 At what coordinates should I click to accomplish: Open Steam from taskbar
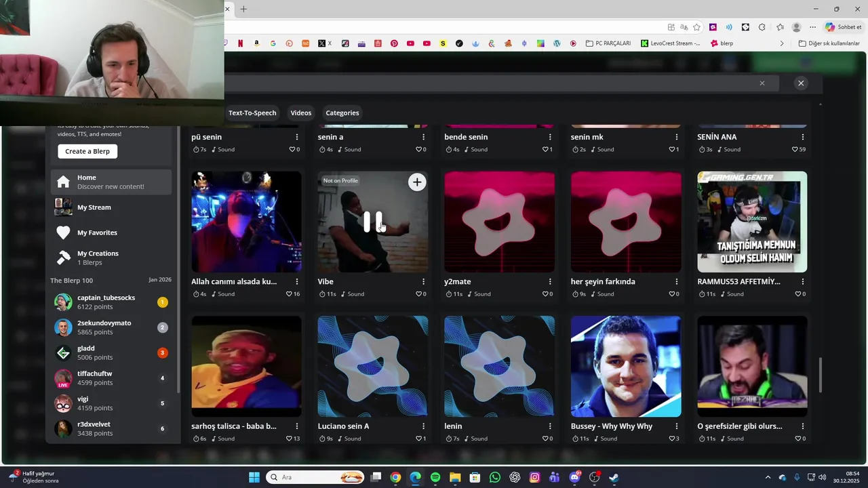tap(614, 477)
